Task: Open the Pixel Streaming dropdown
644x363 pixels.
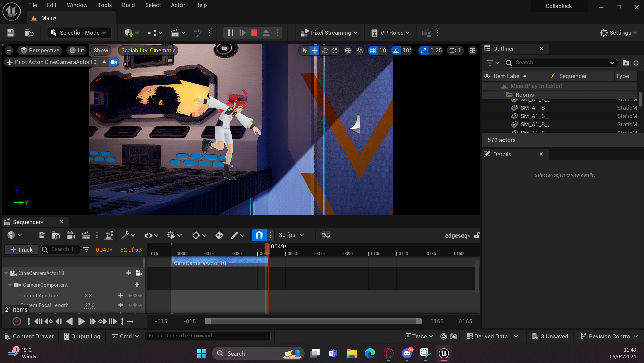Action: click(x=329, y=33)
